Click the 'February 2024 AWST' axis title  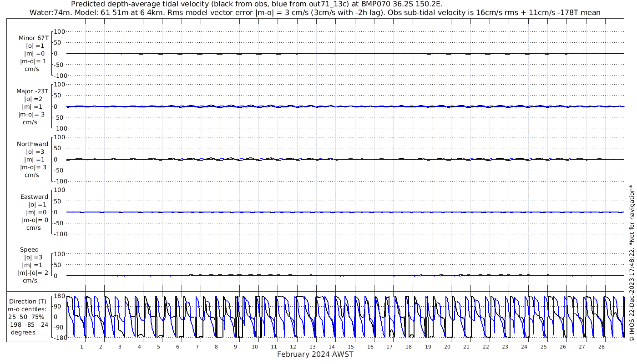pos(315,354)
